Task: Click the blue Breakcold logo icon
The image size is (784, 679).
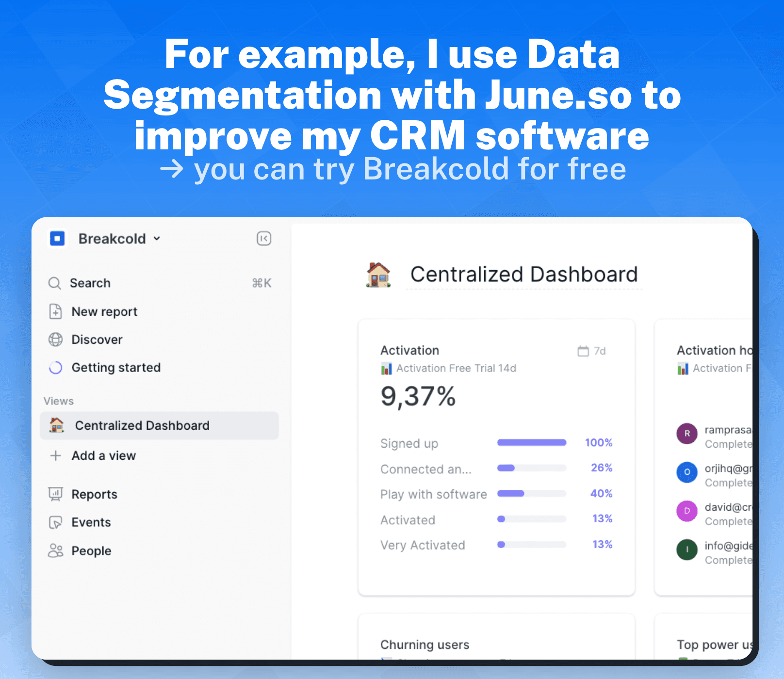Action: (57, 239)
